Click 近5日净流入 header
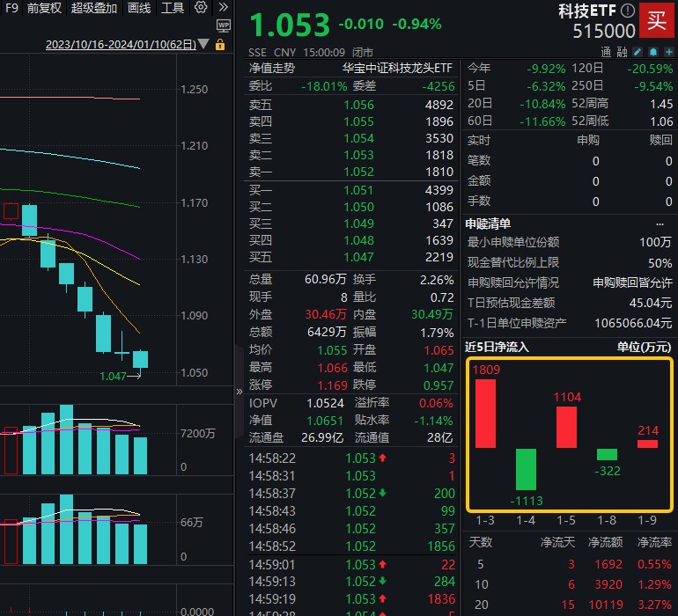The image size is (678, 616). pos(497,347)
